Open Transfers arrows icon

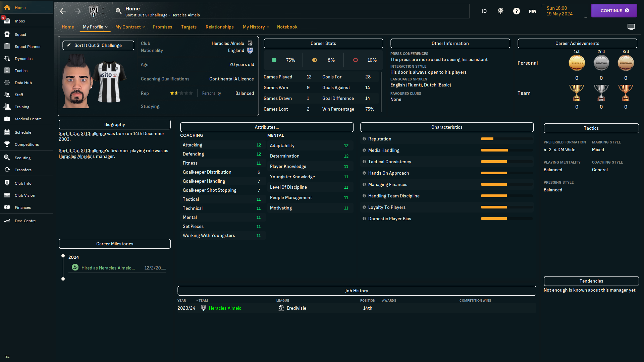pyautogui.click(x=7, y=170)
